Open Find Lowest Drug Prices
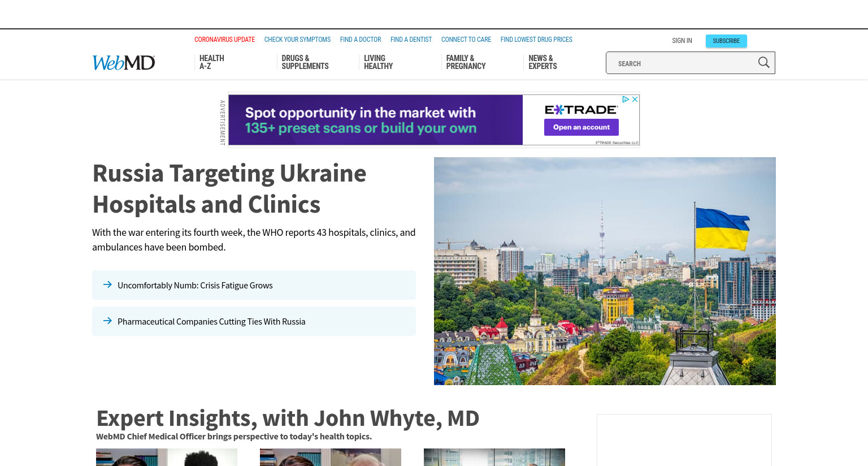Screen dimensions: 868x466 tap(536, 40)
